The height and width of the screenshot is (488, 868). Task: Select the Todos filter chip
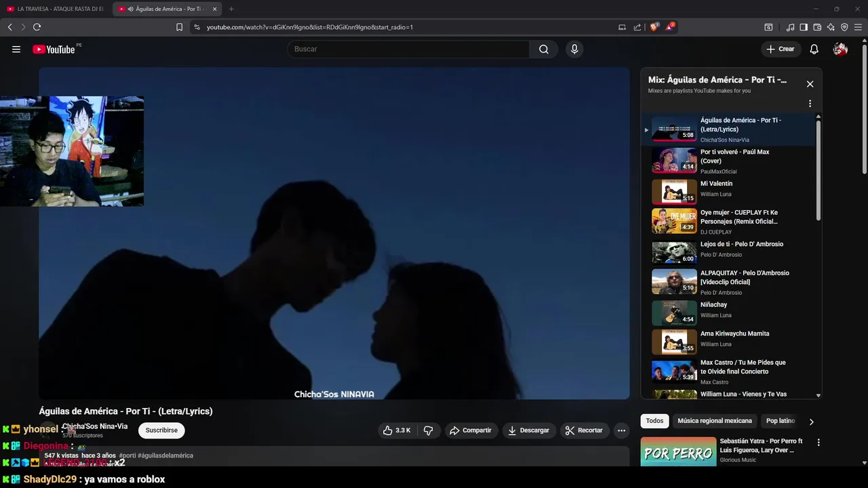coord(654,421)
